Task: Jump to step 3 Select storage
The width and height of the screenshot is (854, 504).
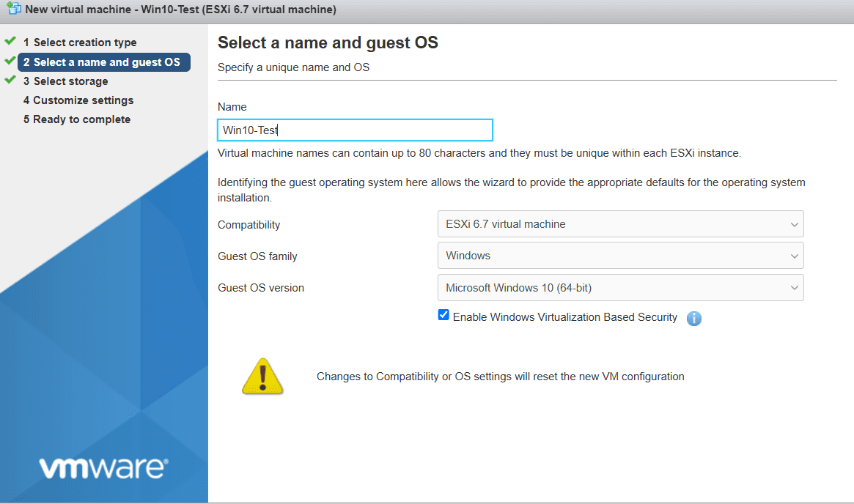Action: [x=65, y=81]
